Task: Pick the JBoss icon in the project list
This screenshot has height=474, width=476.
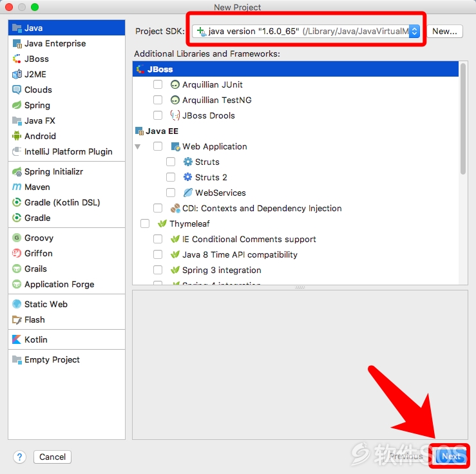Action: click(17, 59)
